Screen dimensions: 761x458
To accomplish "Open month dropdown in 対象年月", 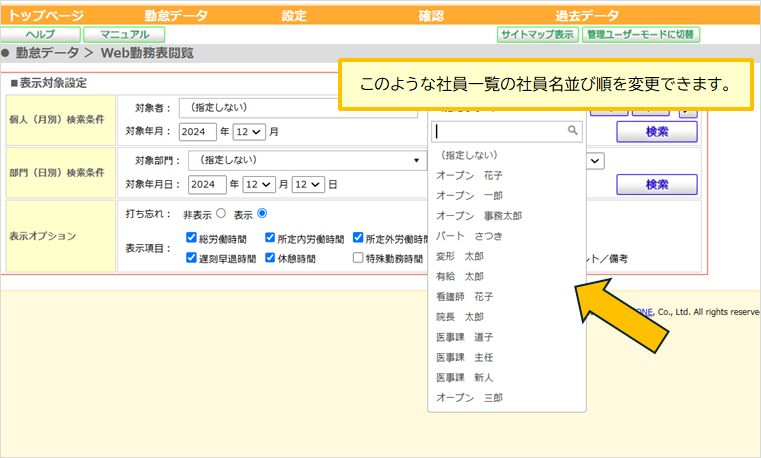I will (249, 131).
